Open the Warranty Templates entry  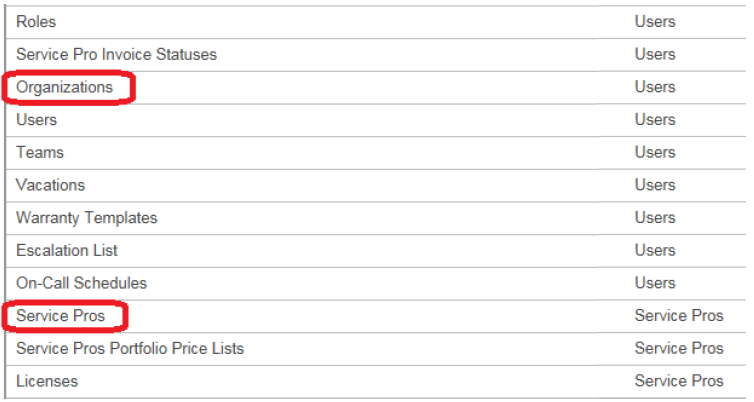coord(86,218)
